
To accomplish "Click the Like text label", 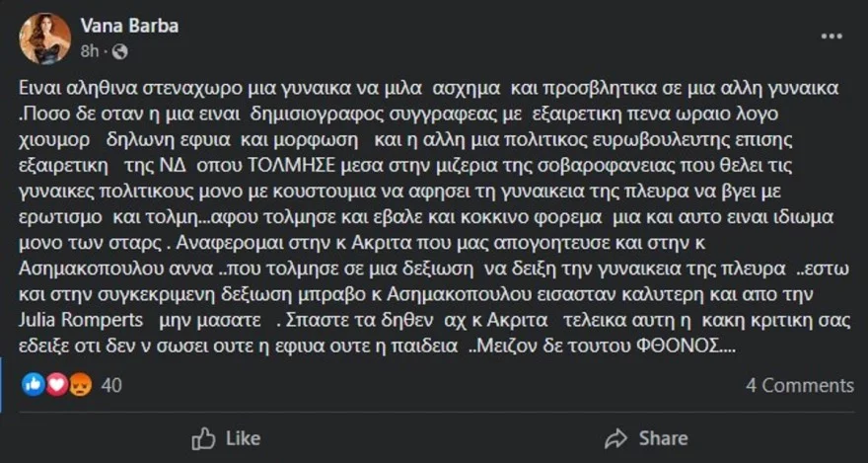I will coord(243,439).
